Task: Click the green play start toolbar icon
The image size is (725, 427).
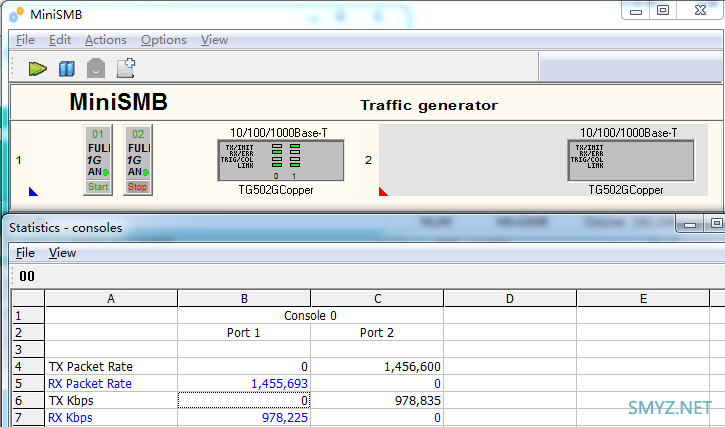Action: [37, 69]
